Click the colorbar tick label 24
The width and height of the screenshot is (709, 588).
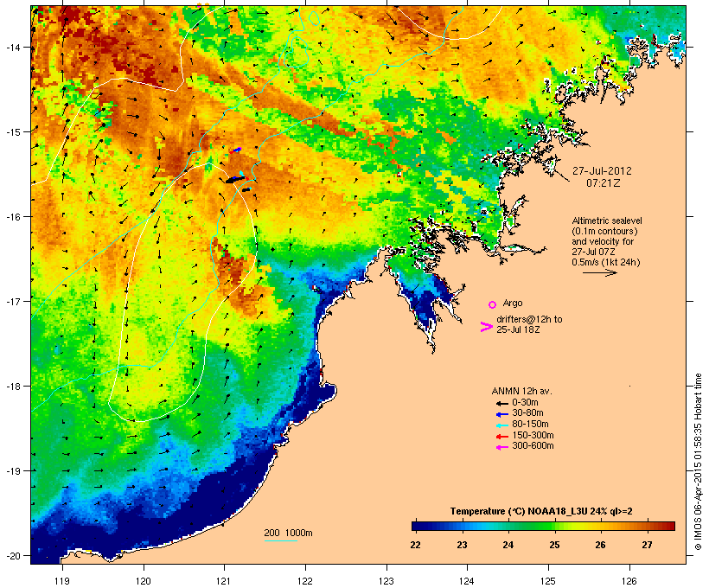pyautogui.click(x=508, y=545)
